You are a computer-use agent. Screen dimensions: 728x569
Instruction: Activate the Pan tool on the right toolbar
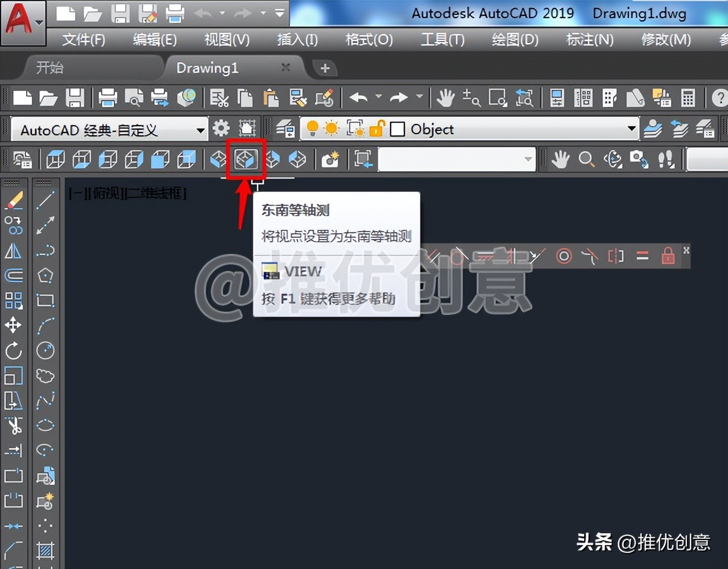coord(560,160)
